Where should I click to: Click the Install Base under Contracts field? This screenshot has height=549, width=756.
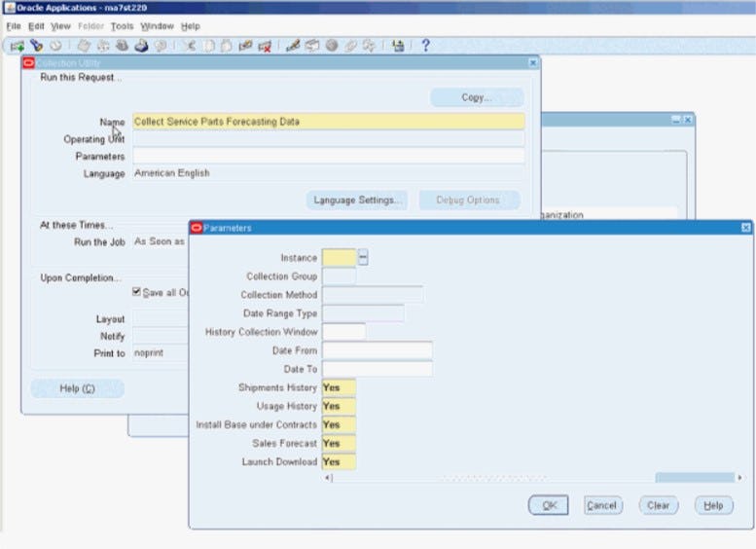point(339,424)
